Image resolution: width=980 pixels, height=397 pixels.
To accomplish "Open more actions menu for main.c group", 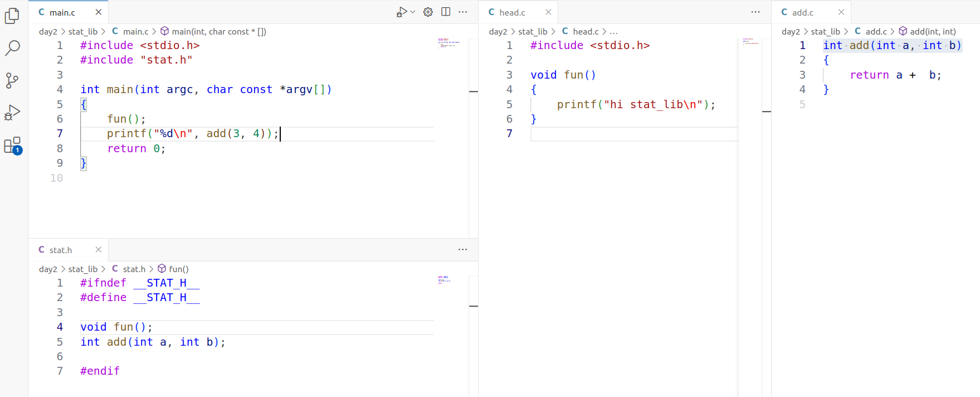I will tap(463, 12).
